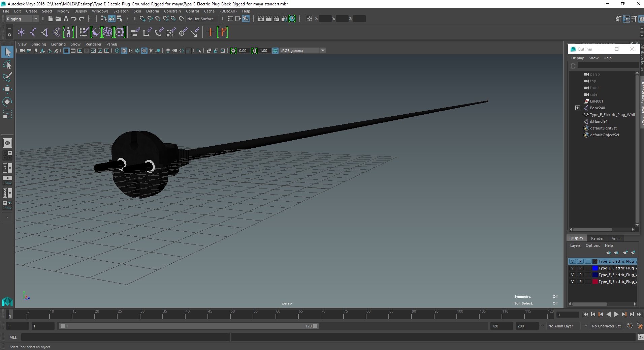Activate the Move tool
Viewport: 644px width, 350px height.
tap(7, 89)
